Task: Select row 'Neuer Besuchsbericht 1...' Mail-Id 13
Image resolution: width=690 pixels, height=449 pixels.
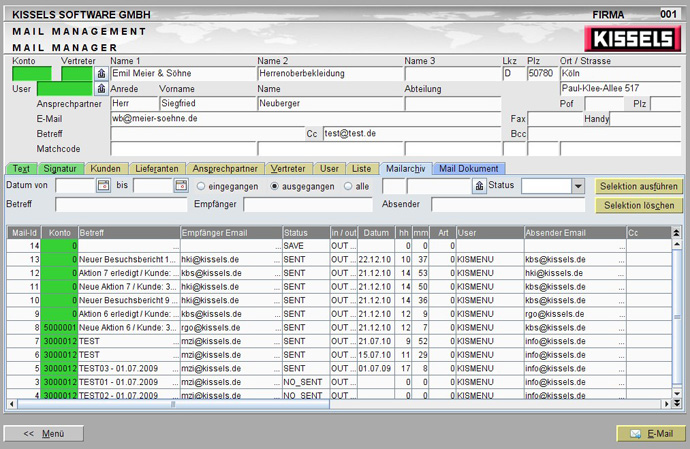Action: 339,260
